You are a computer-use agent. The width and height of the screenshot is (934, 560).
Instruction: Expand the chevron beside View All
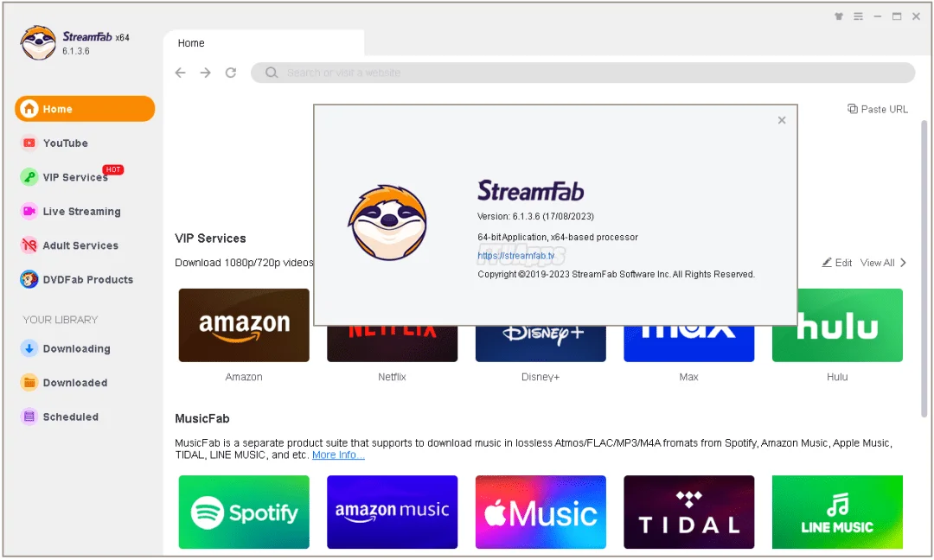[904, 263]
